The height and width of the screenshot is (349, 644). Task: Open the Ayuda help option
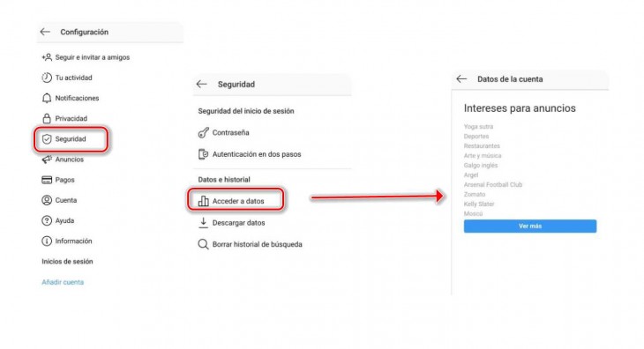(x=58, y=220)
